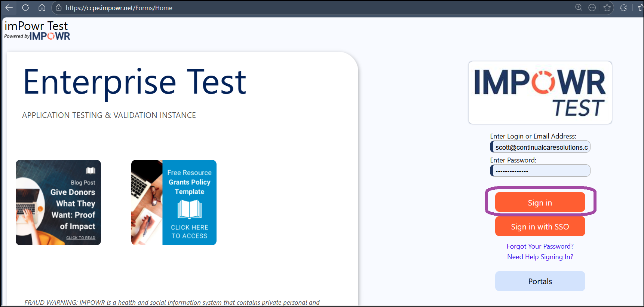Reload the page with the refresh icon
The height and width of the screenshot is (307, 644).
(x=25, y=7)
